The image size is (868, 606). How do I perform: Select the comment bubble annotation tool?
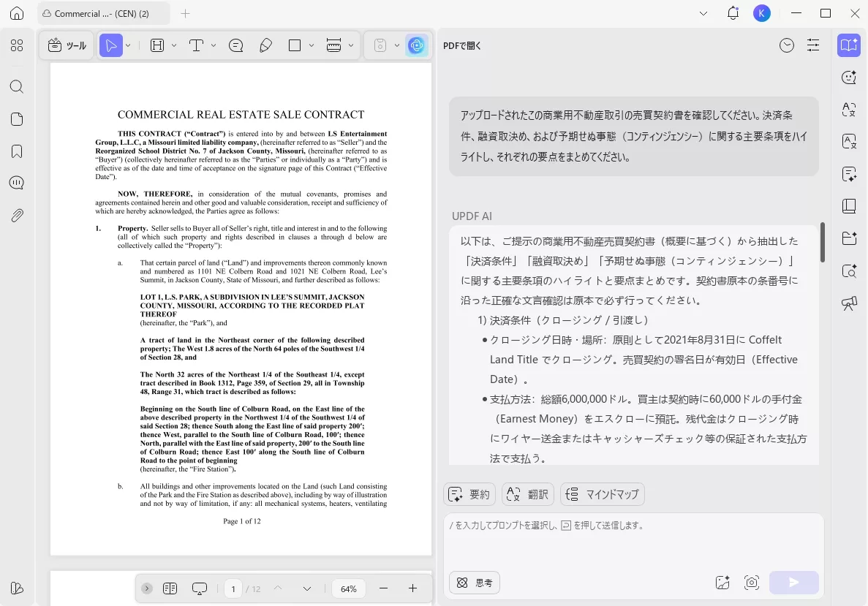coord(235,45)
